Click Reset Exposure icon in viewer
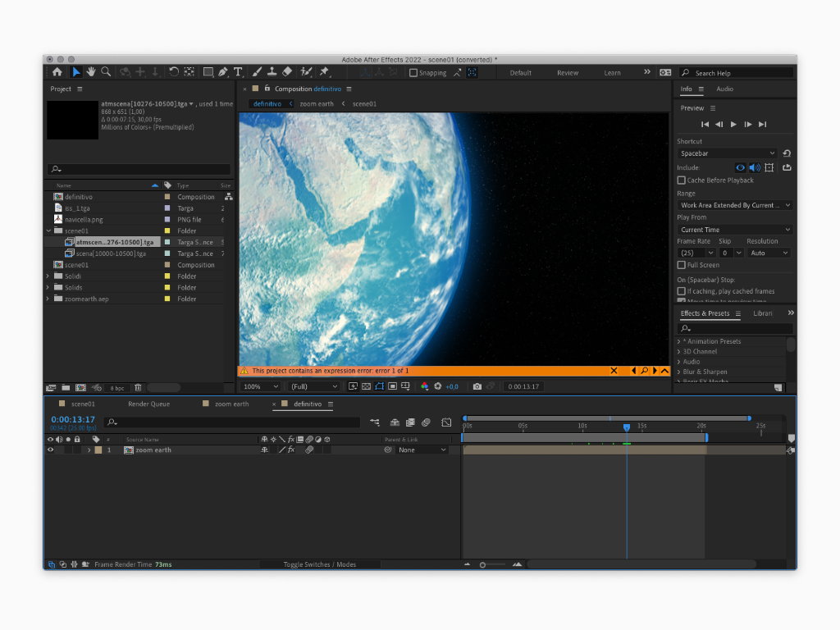Image resolution: width=840 pixels, height=630 pixels. pyautogui.click(x=438, y=386)
